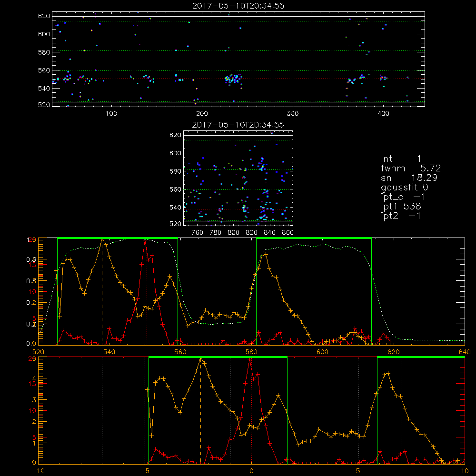Click the 'ipt_c -1' label
476x476 pixels.
click(x=403, y=197)
